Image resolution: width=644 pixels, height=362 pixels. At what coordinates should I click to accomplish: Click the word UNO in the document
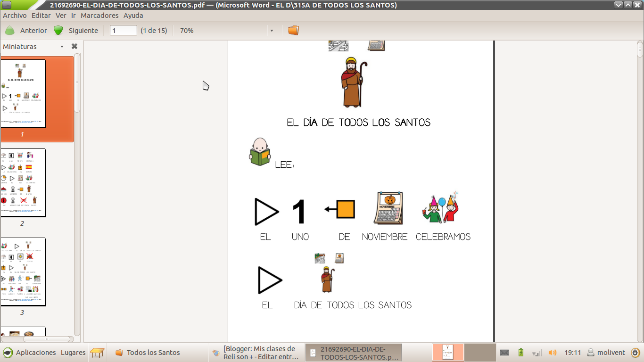[300, 237]
